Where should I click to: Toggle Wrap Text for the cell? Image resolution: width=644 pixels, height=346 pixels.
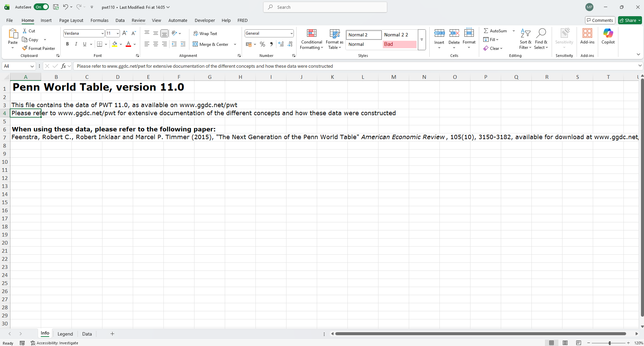(x=205, y=33)
